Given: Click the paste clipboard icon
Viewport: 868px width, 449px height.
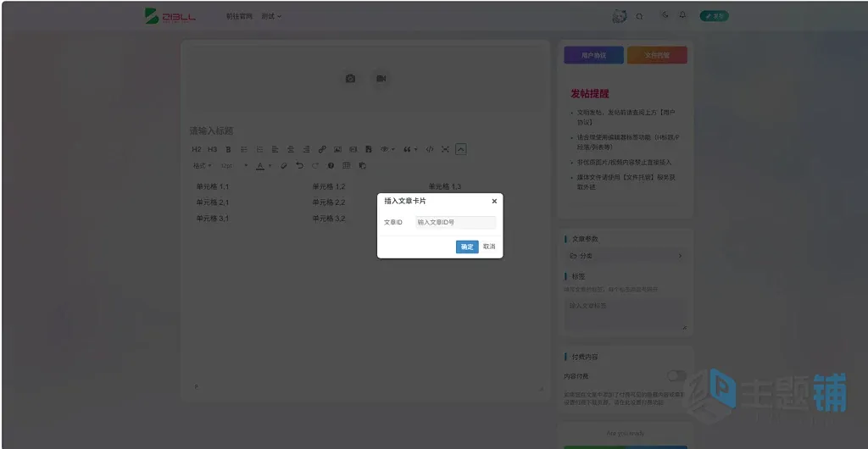Looking at the screenshot, I should point(362,165).
